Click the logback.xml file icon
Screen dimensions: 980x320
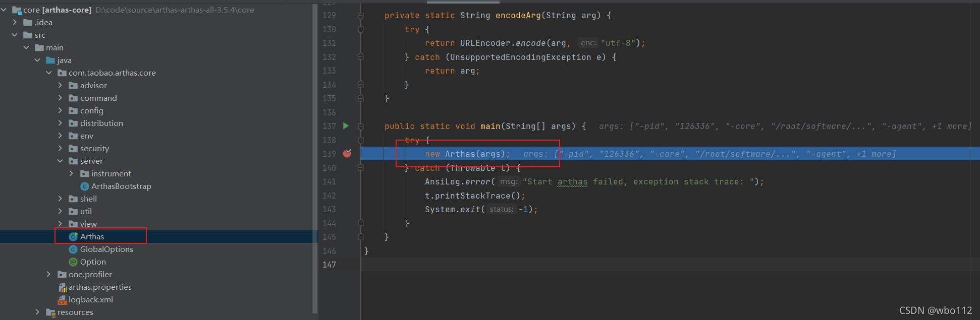pos(62,300)
